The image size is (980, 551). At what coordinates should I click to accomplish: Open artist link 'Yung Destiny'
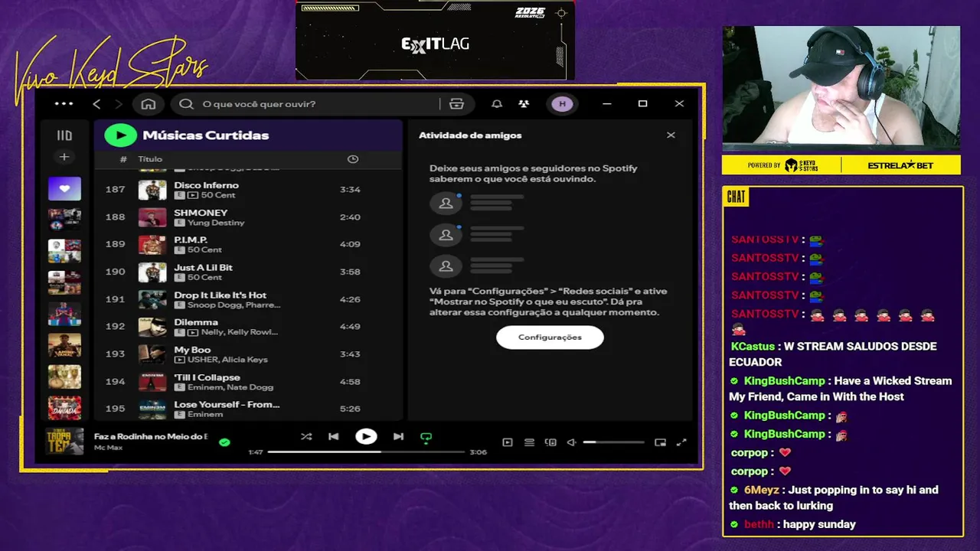pyautogui.click(x=216, y=223)
